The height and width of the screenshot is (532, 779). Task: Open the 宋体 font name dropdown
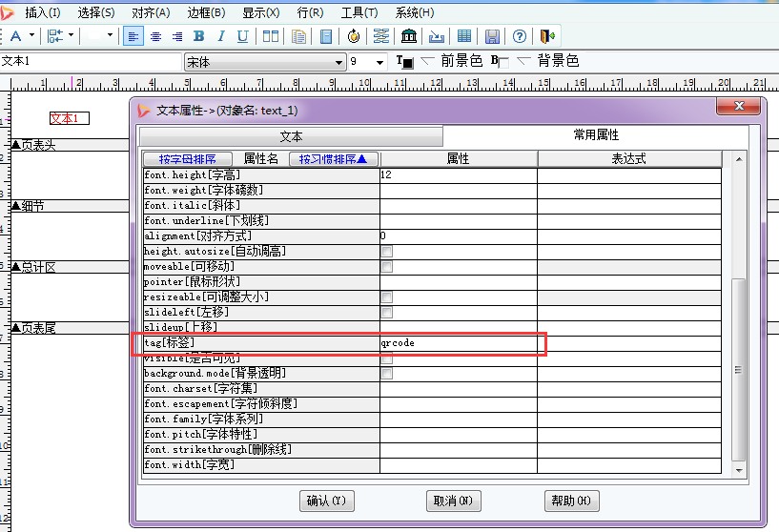pyautogui.click(x=338, y=62)
